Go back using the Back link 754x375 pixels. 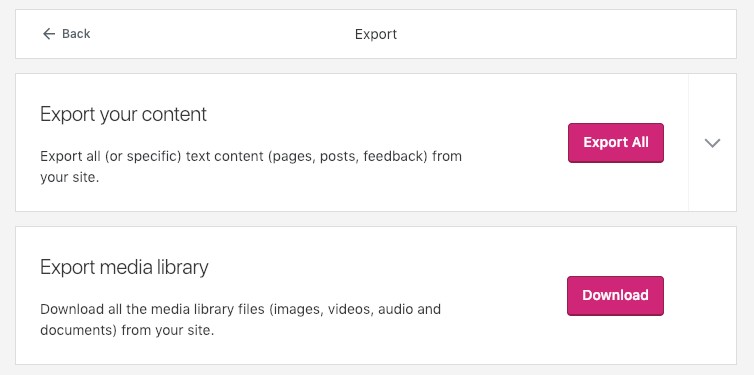pyautogui.click(x=66, y=34)
